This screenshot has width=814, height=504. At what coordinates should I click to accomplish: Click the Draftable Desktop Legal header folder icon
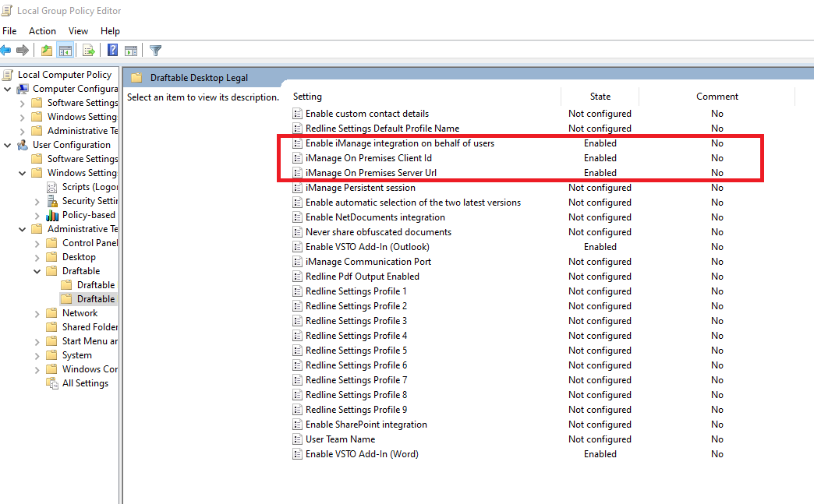(x=136, y=78)
